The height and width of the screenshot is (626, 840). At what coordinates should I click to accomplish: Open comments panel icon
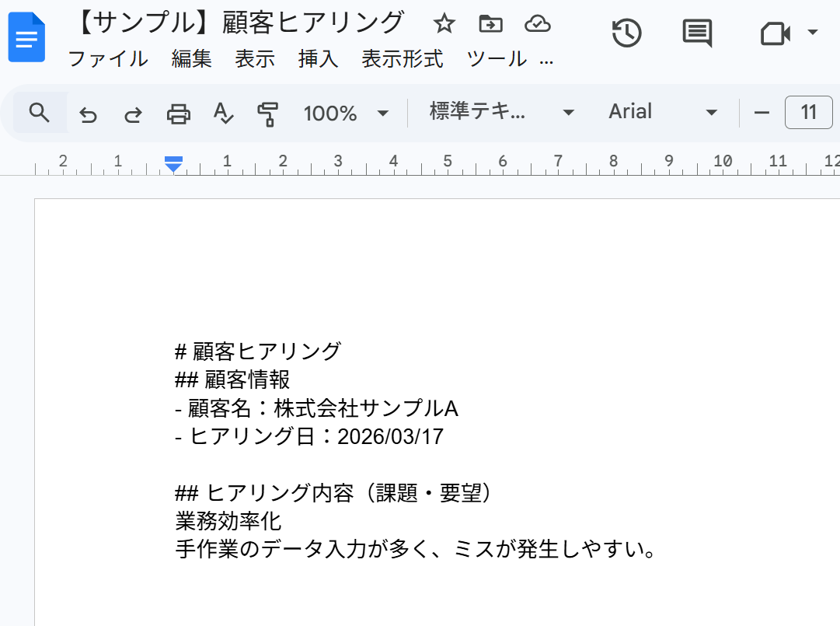pyautogui.click(x=697, y=33)
